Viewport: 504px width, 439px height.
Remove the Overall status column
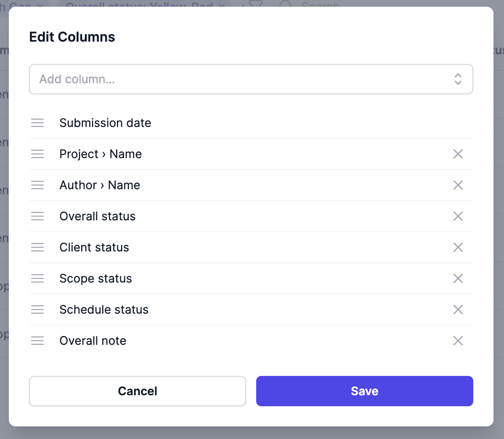point(458,216)
